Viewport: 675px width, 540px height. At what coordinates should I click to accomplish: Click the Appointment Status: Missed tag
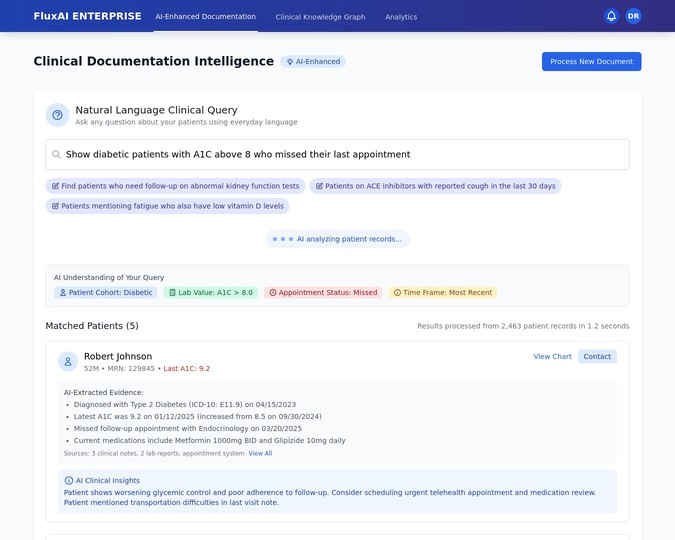(323, 292)
